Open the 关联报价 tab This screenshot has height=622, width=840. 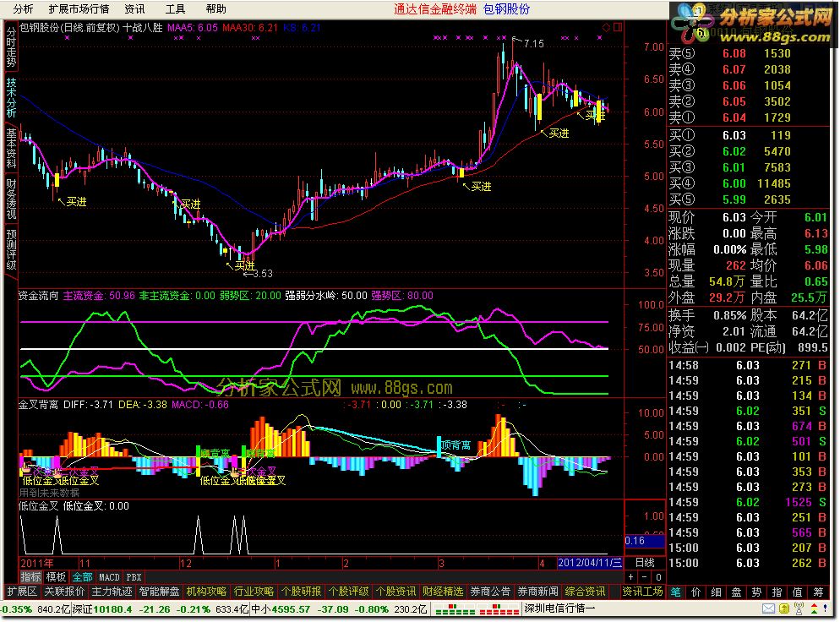pos(64,592)
